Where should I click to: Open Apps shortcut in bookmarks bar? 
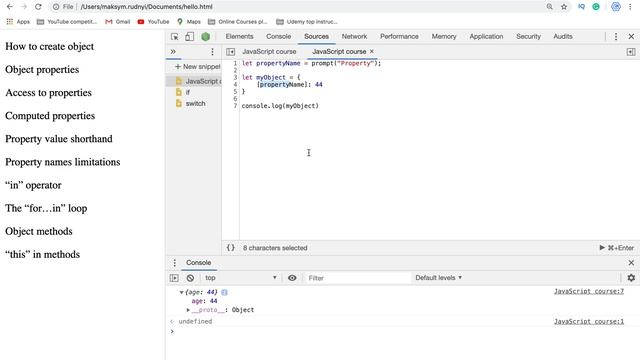(18, 22)
